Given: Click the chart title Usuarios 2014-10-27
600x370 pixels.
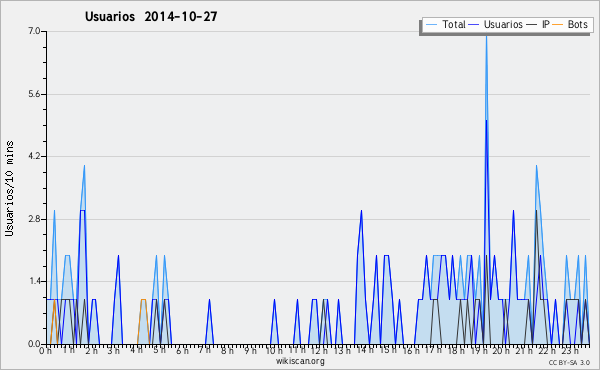Looking at the screenshot, I should (x=151, y=16).
